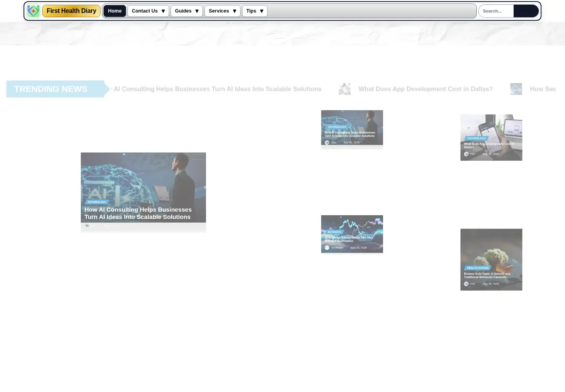Open ticker headline about AI Consulting
The width and height of the screenshot is (565, 392).
pyautogui.click(x=217, y=89)
